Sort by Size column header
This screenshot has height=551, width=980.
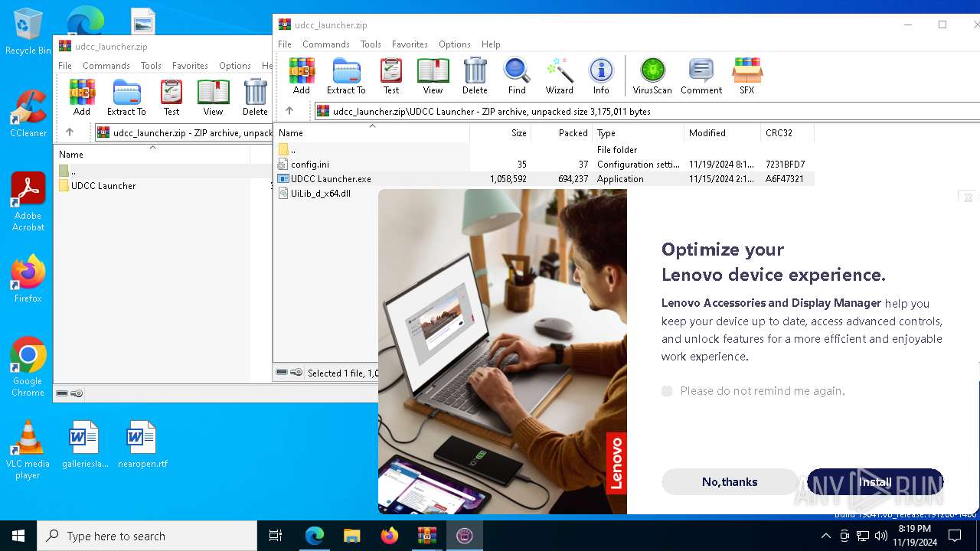(501, 132)
